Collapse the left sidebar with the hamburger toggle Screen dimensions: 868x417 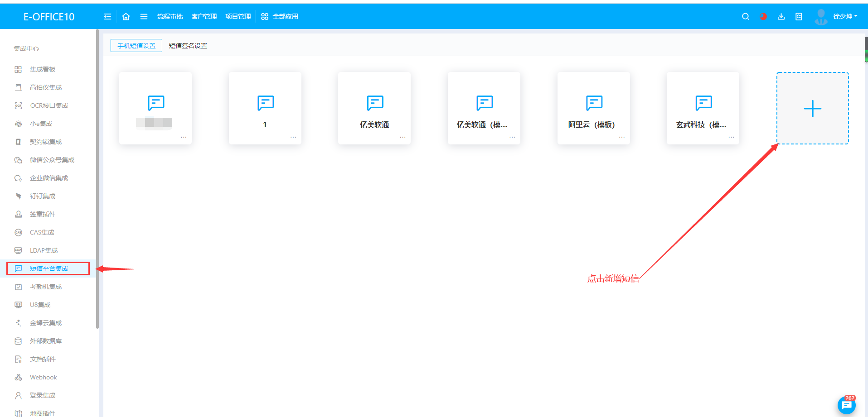point(107,16)
